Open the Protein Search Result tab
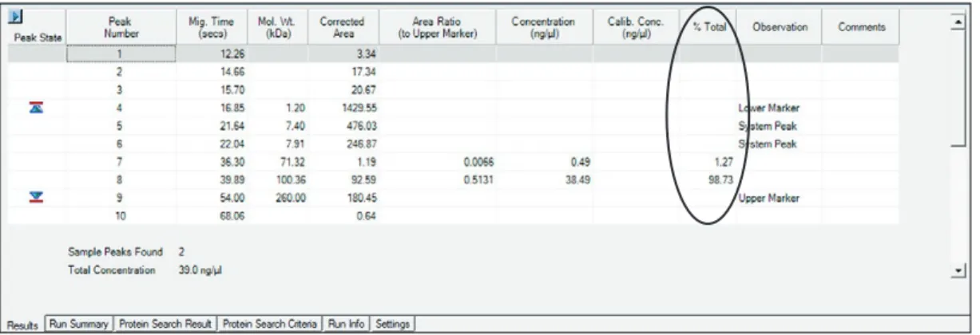This screenshot has height=335, width=980. 165,324
